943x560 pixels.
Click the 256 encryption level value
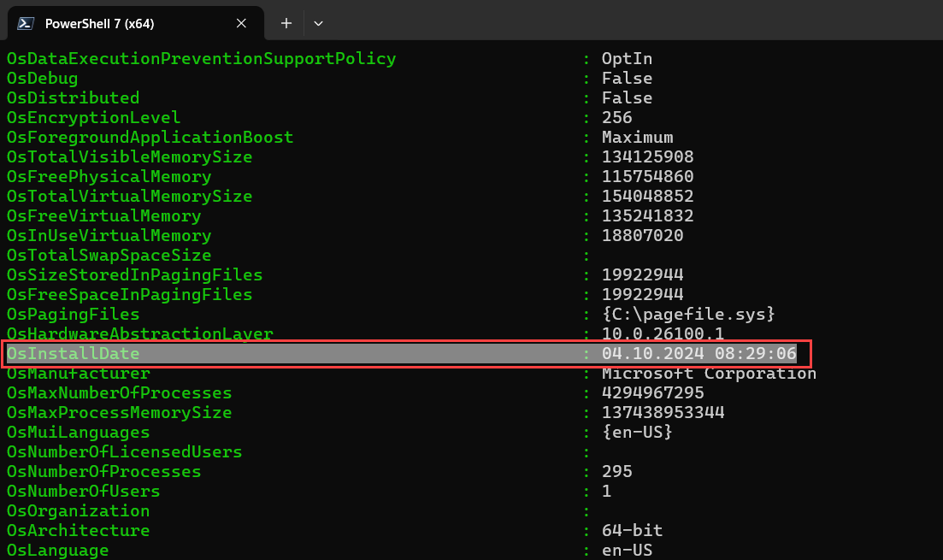(x=617, y=118)
